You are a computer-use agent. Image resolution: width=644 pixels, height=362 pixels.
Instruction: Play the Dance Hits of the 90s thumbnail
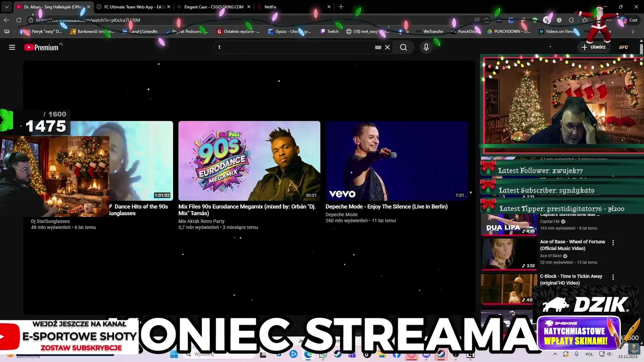tap(141, 160)
